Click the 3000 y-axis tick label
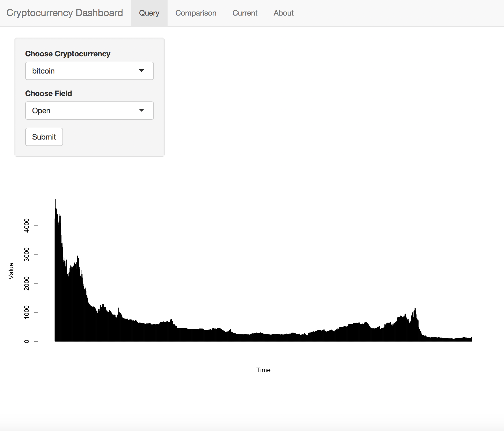Image resolution: width=504 pixels, height=431 pixels. coord(27,254)
